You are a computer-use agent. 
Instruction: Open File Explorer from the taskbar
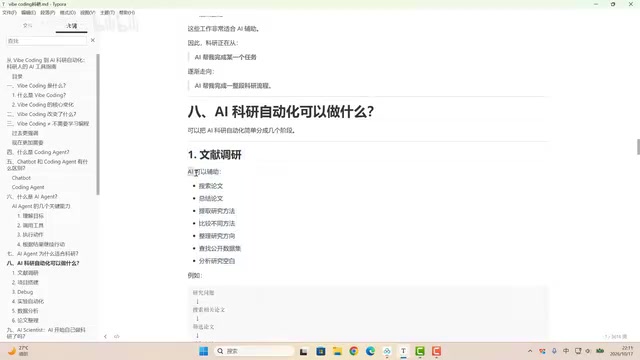(337, 351)
